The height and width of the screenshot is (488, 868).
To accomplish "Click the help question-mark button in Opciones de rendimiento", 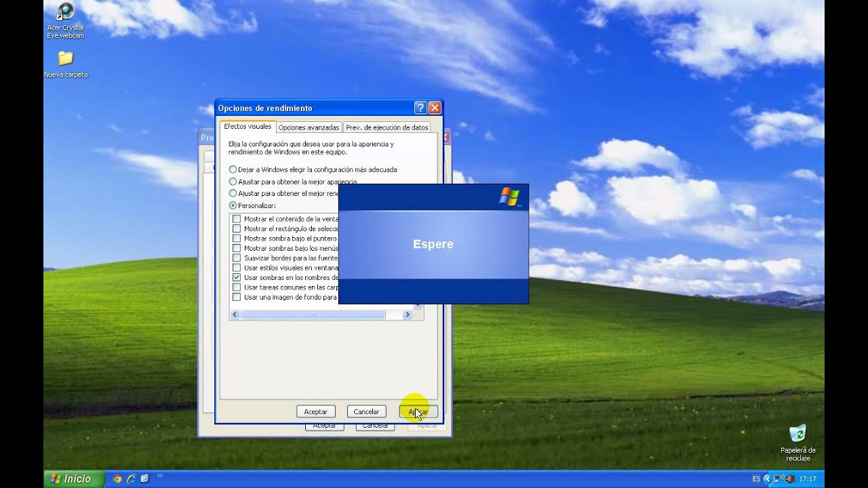I will [x=420, y=108].
